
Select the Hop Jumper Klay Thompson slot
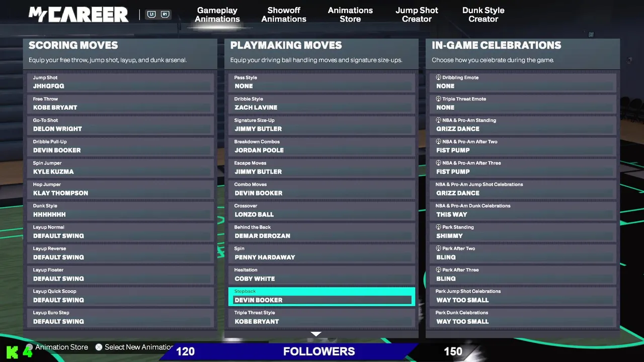tap(121, 190)
